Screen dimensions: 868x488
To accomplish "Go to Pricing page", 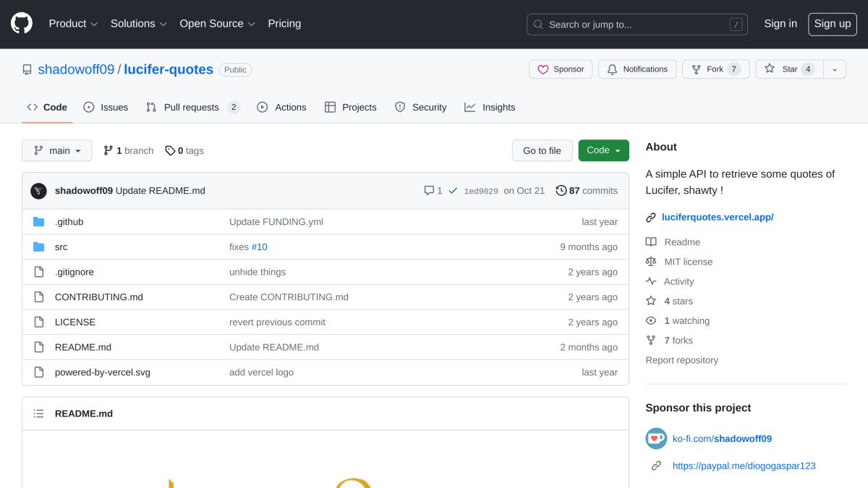I will [284, 24].
